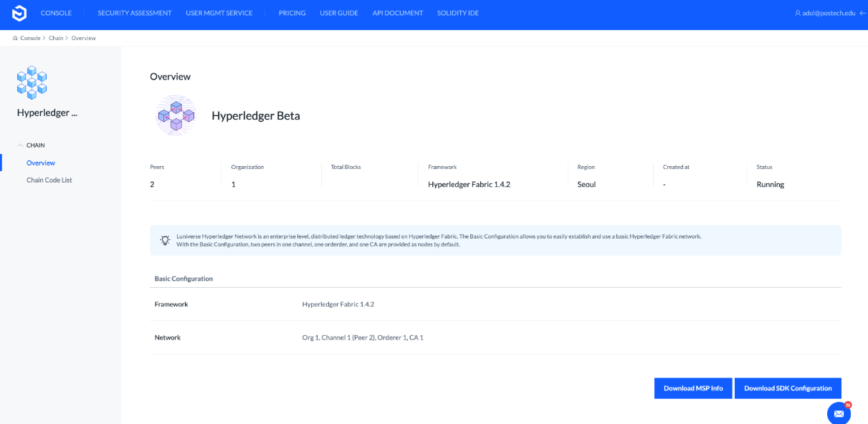Click the Total Blocks label
The image size is (868, 424).
pos(346,167)
